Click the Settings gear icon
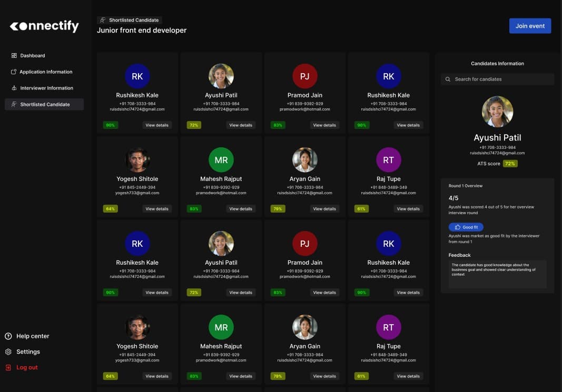The height and width of the screenshot is (392, 562). (9, 351)
